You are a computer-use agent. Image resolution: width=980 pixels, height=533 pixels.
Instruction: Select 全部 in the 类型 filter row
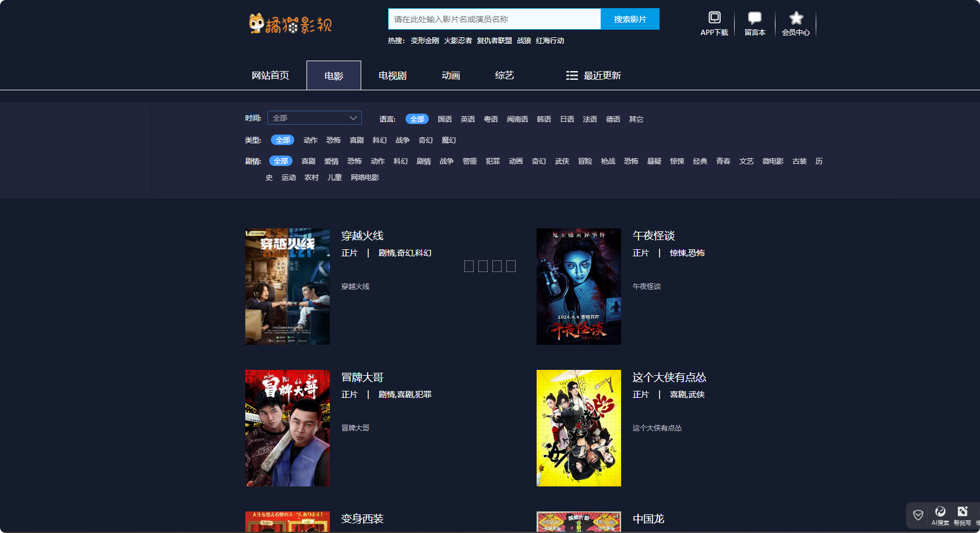[x=283, y=140]
